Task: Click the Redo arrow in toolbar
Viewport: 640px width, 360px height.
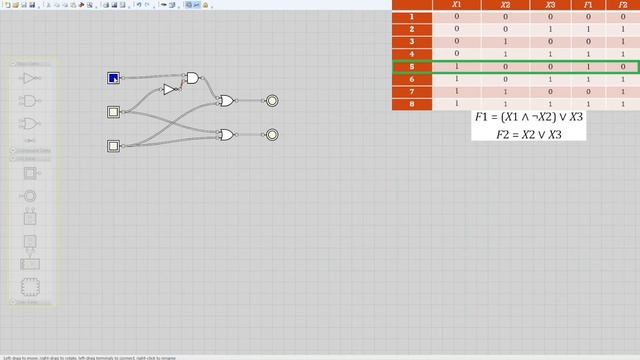Action: [147, 5]
